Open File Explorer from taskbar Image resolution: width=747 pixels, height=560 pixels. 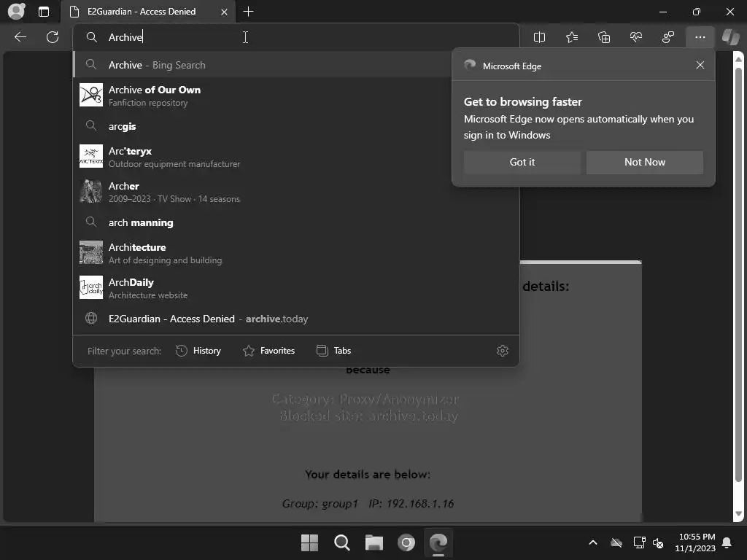[x=374, y=542]
